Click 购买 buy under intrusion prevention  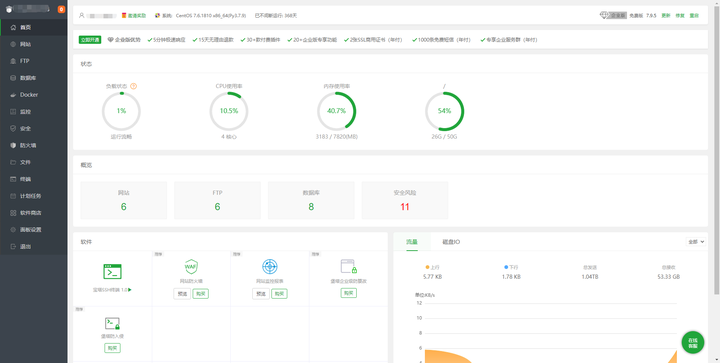[112, 348]
